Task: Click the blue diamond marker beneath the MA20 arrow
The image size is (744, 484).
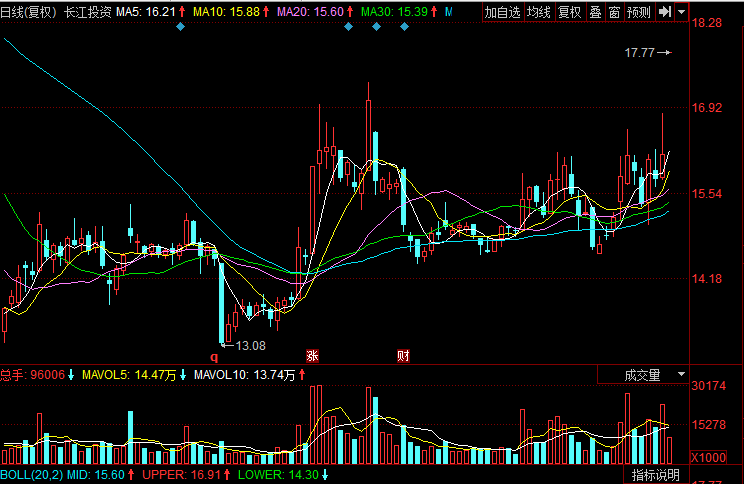Action: [348, 27]
